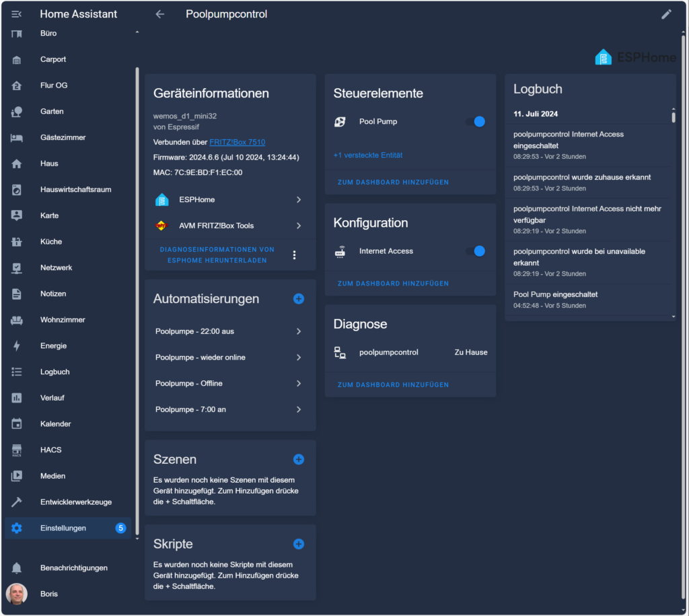Disable the Internet Access toggle

475,251
